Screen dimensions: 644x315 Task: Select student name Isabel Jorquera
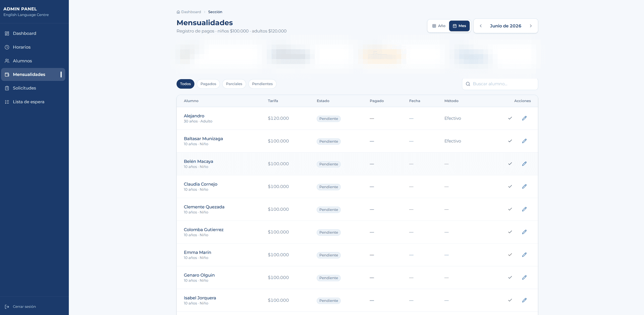pos(200,298)
